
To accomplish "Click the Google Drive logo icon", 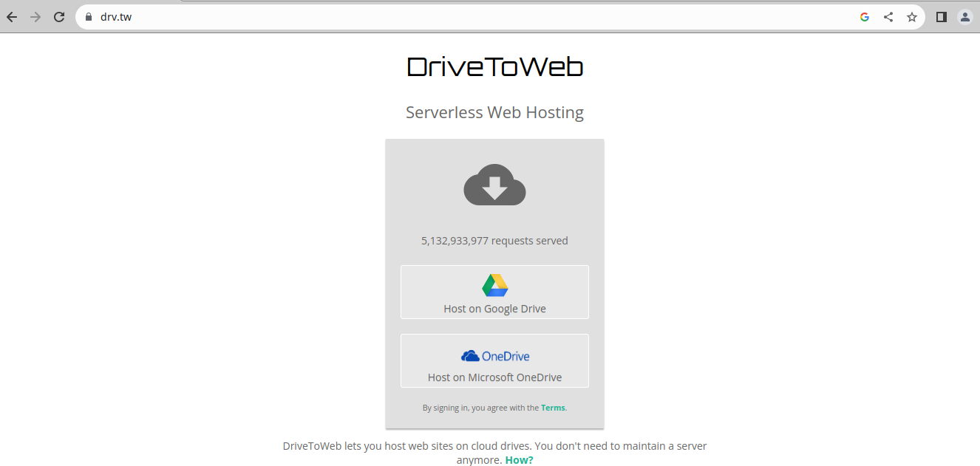I will pyautogui.click(x=494, y=285).
